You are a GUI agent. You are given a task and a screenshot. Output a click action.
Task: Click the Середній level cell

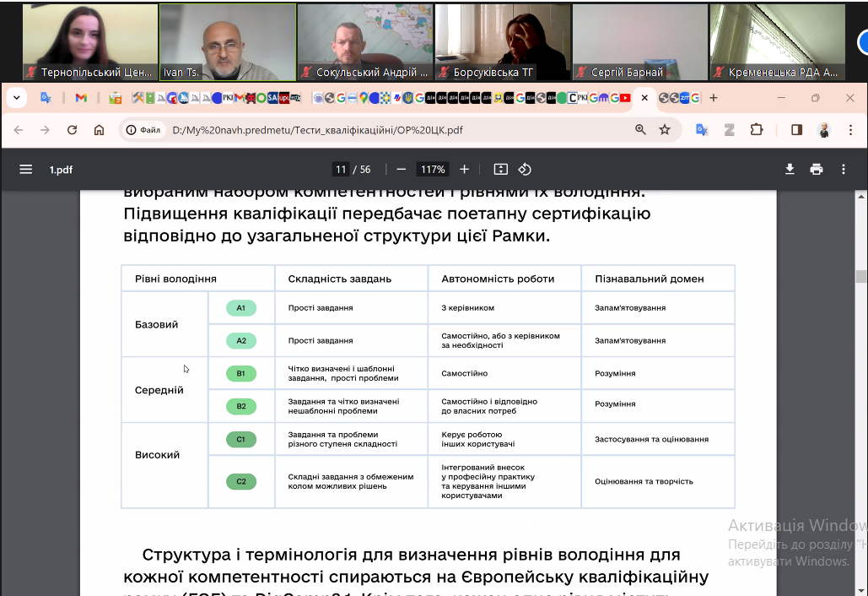pos(164,390)
